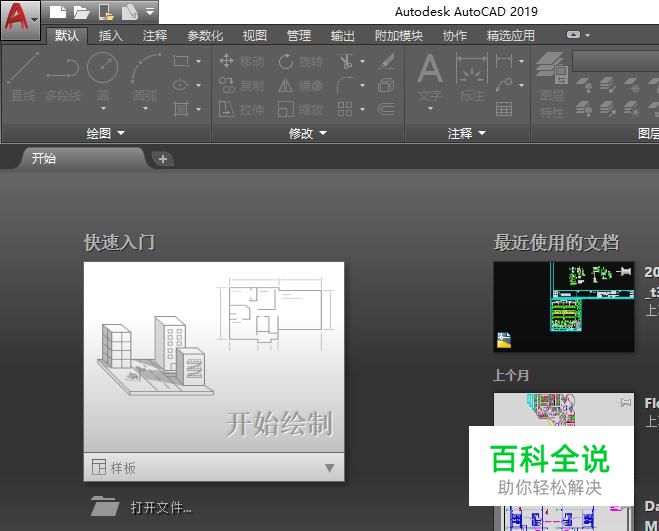Choose the Text (文字) annotation tool
The width and height of the screenshot is (659, 531).
429,78
